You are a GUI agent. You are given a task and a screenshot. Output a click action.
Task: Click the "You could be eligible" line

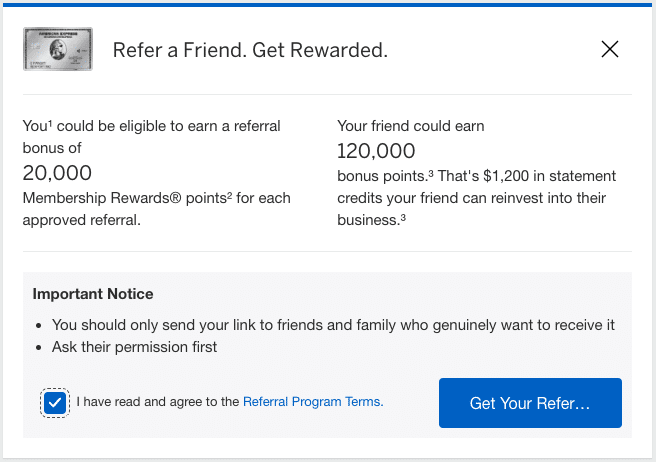[x=151, y=126]
